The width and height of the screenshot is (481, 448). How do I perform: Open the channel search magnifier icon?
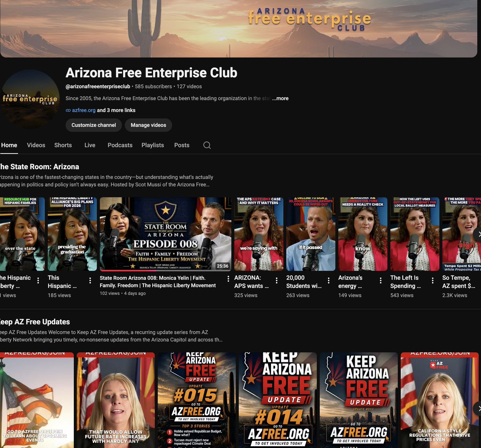207,145
